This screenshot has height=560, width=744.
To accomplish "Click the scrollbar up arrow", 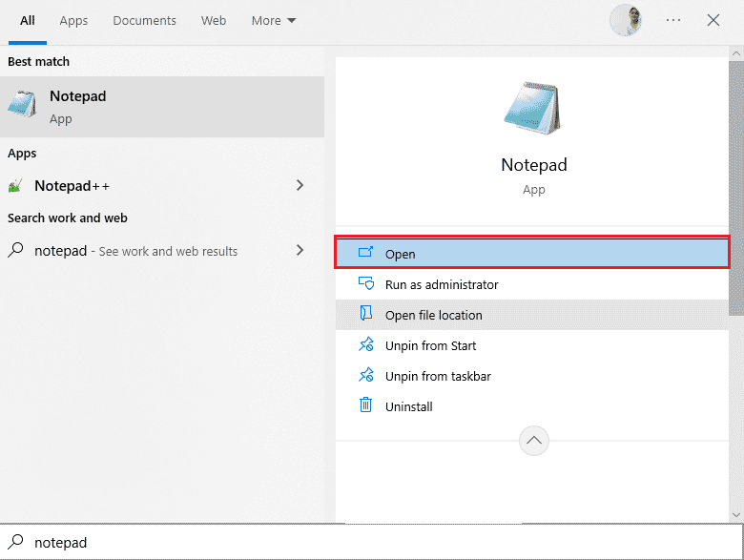I will [x=736, y=53].
